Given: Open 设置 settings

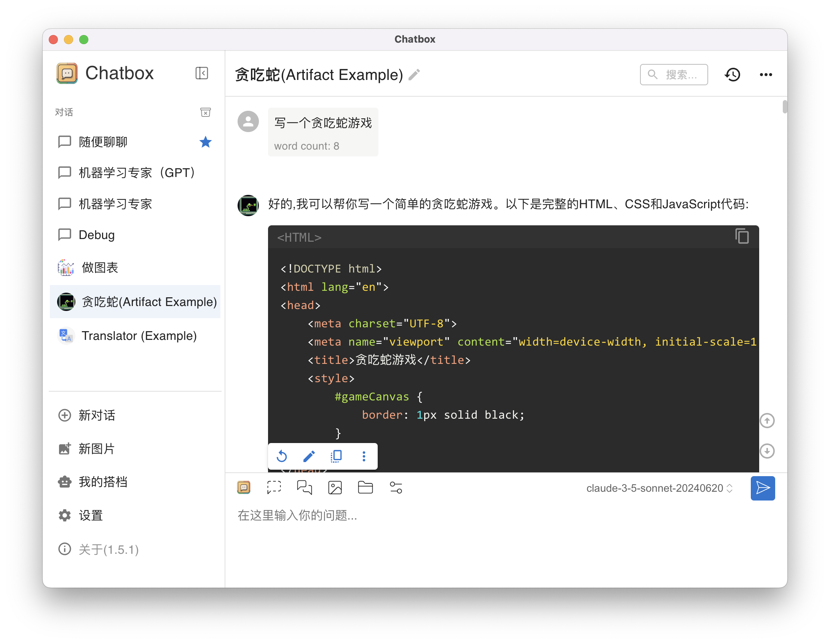Looking at the screenshot, I should click(91, 515).
